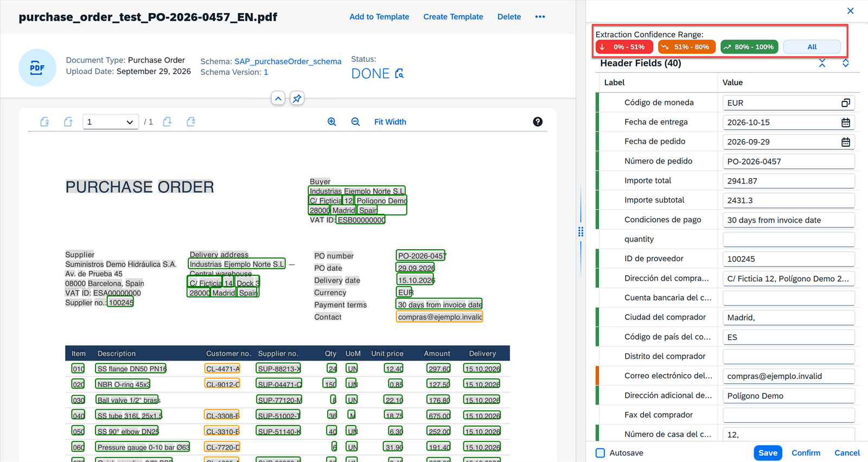This screenshot has width=868, height=462.
Task: Select the PO-2026-0457 box in the document
Action: tap(421, 256)
